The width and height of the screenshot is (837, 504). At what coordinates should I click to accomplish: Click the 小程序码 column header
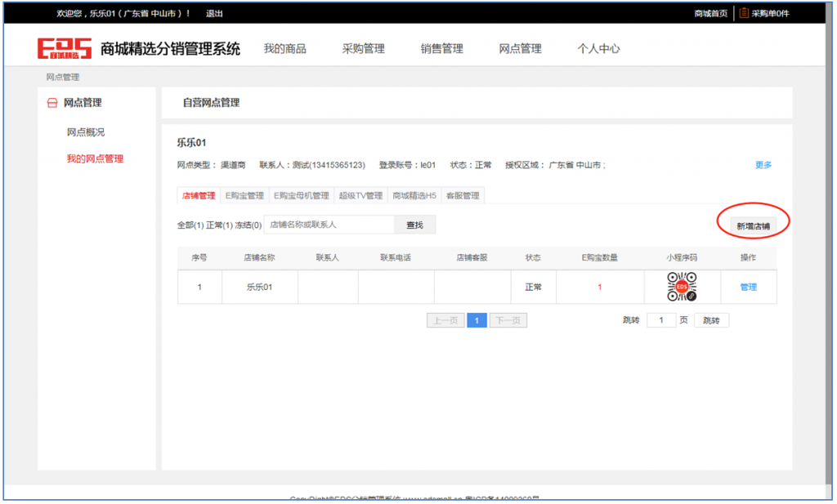(682, 257)
